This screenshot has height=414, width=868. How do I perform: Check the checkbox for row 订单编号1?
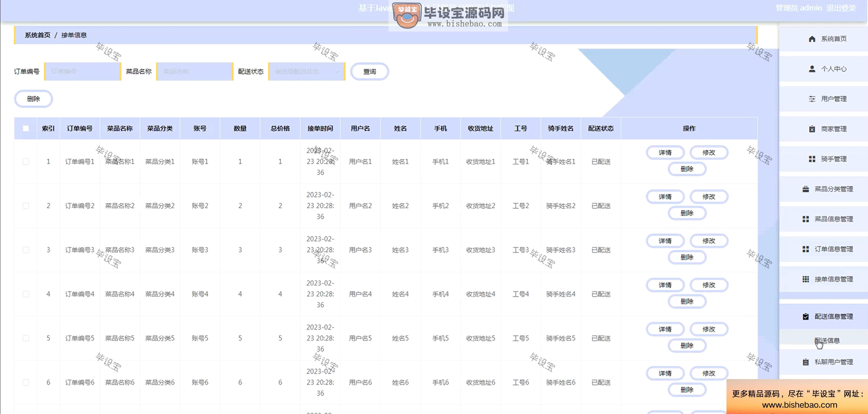26,162
